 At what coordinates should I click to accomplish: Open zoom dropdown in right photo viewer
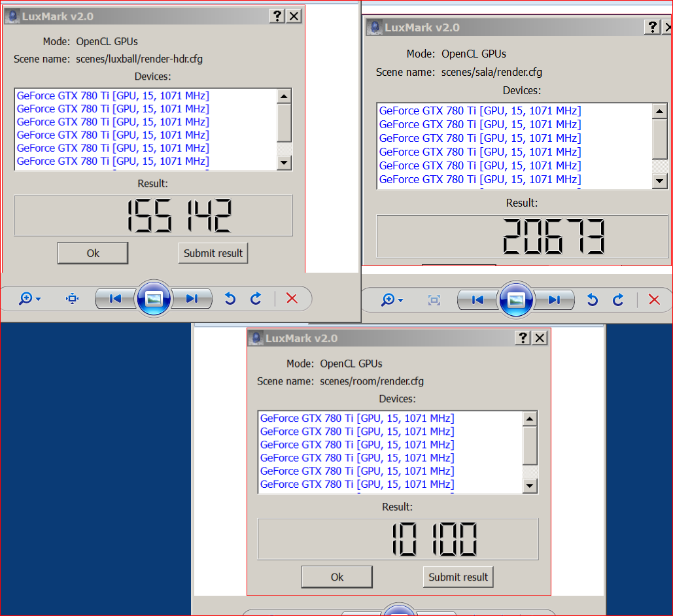[392, 299]
